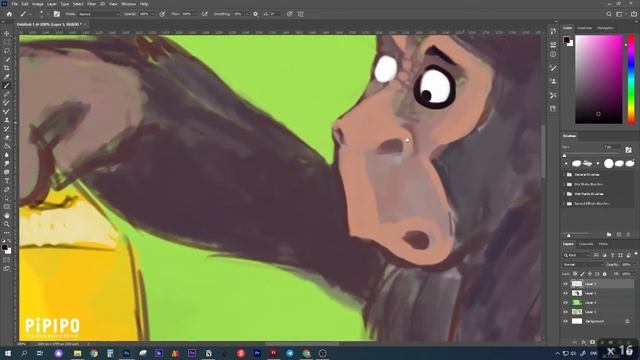This screenshot has width=640, height=360.
Task: Click the Home icon in options bar
Action: pos(9,14)
